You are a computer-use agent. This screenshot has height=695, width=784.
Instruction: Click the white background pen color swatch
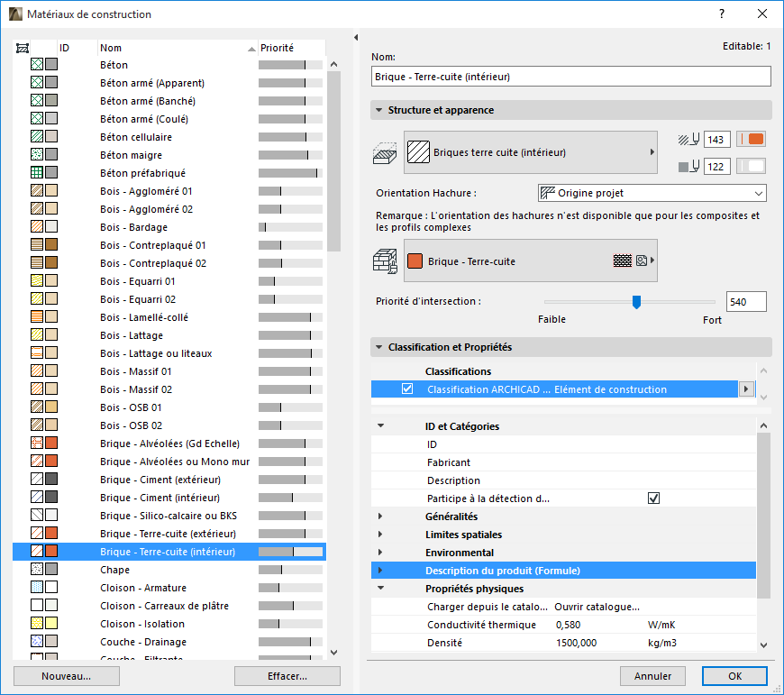[x=751, y=166]
